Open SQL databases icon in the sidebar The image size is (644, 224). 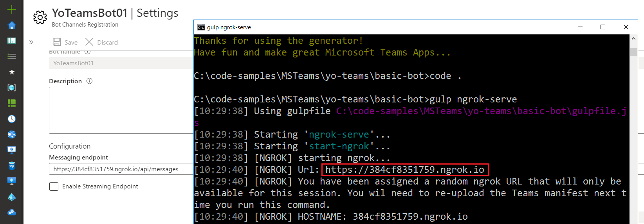tap(12, 166)
